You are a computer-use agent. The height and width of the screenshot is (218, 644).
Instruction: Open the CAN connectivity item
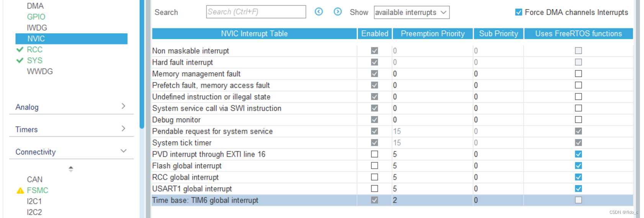[x=34, y=179]
